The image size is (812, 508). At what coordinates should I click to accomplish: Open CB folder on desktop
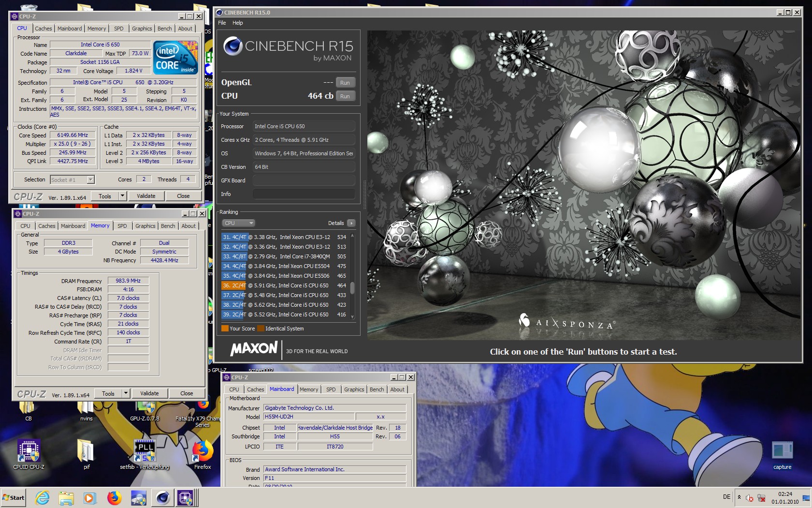click(x=29, y=411)
